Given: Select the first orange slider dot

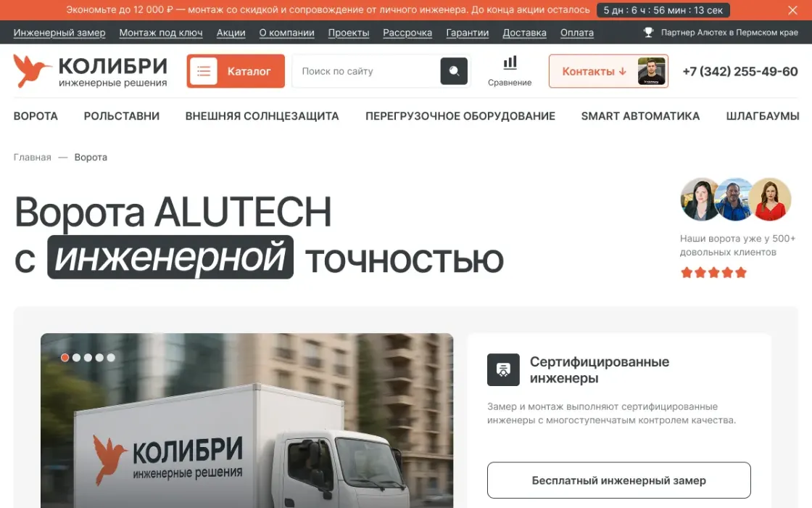Looking at the screenshot, I should (x=65, y=358).
